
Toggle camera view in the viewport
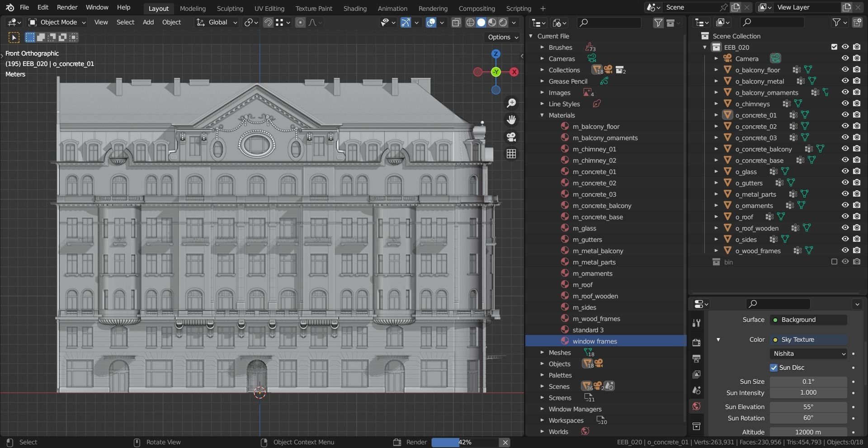(511, 137)
